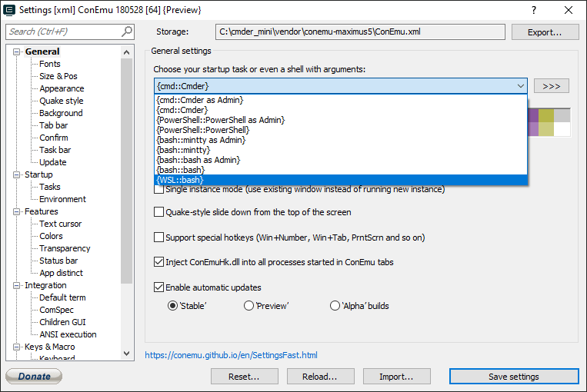Collapse the Features tree node
Image resolution: width=587 pixels, height=392 pixels.
coord(16,211)
